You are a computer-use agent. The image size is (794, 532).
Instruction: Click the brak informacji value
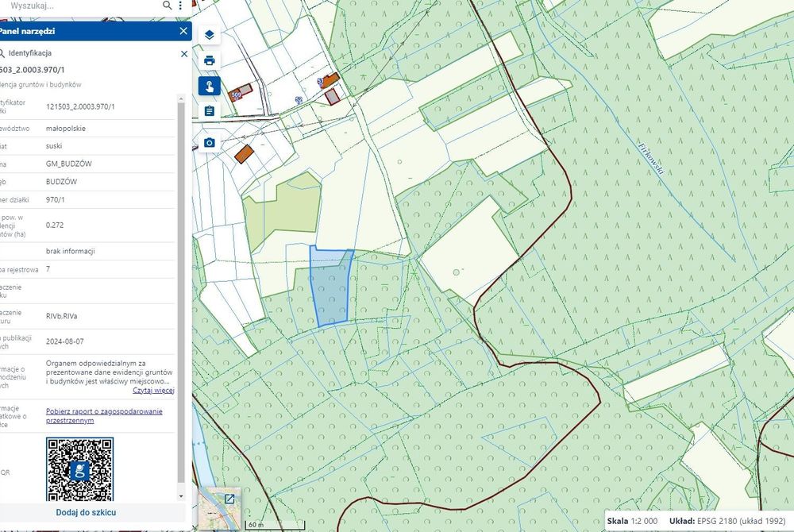pyautogui.click(x=71, y=251)
